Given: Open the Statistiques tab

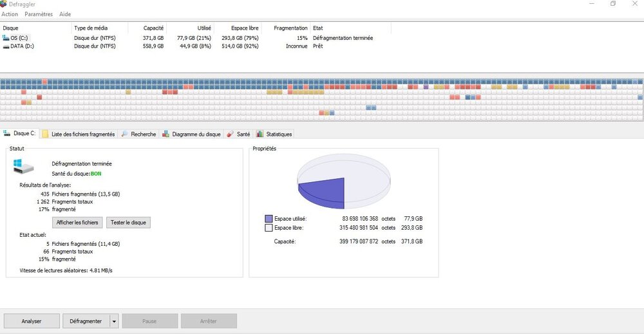Looking at the screenshot, I should tap(274, 134).
